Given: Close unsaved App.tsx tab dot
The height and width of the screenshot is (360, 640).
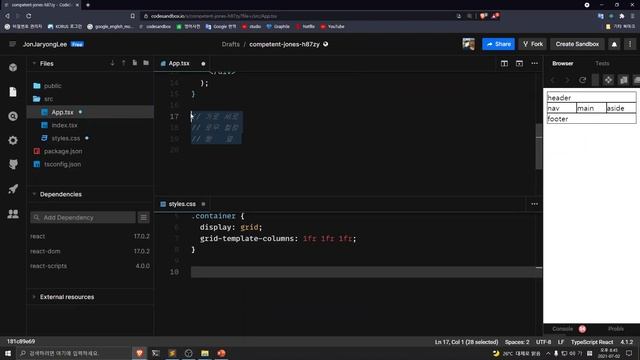Looking at the screenshot, I should click(x=203, y=64).
